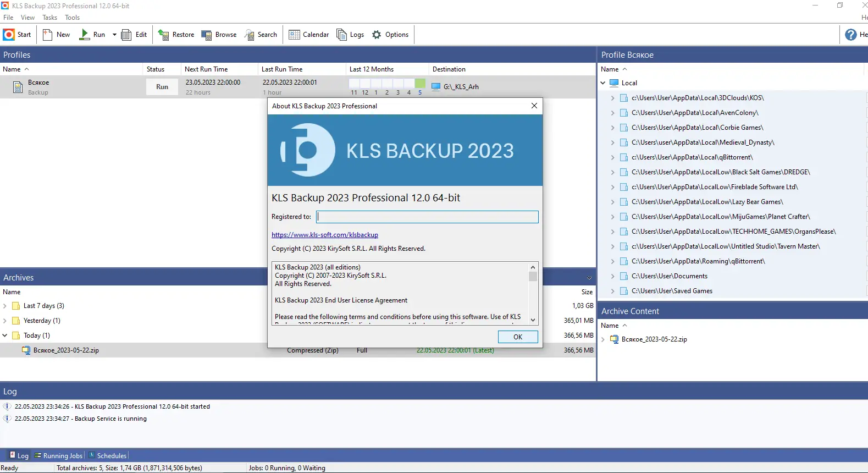Expand the Roaming\qBittorrent path node

(x=613, y=261)
